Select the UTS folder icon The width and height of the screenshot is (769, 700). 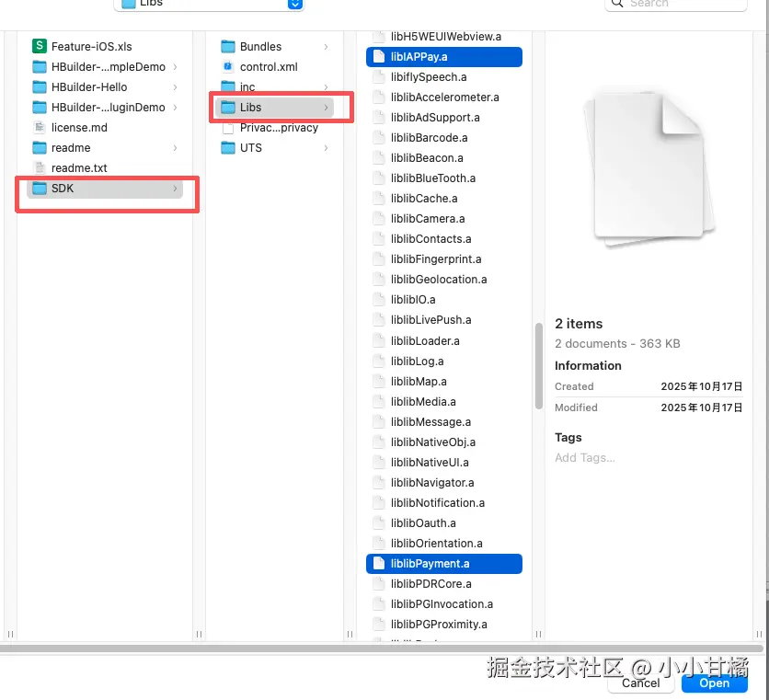(226, 147)
